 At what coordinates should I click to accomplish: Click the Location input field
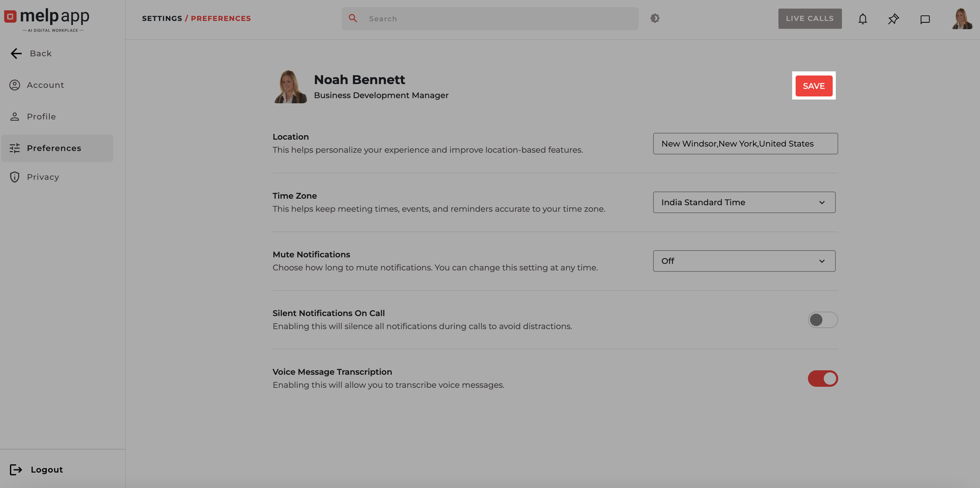coord(745,143)
